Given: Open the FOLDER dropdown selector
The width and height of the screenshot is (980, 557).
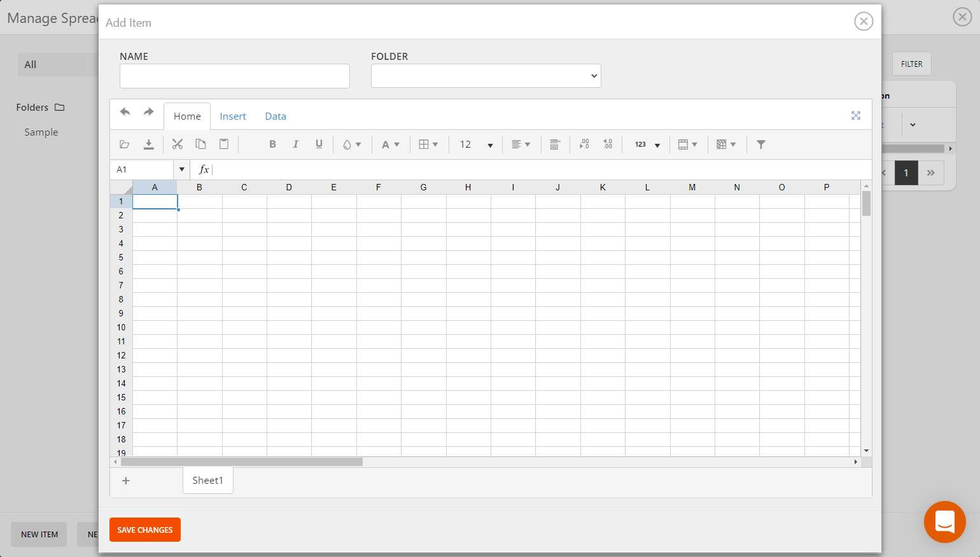Looking at the screenshot, I should coord(486,76).
